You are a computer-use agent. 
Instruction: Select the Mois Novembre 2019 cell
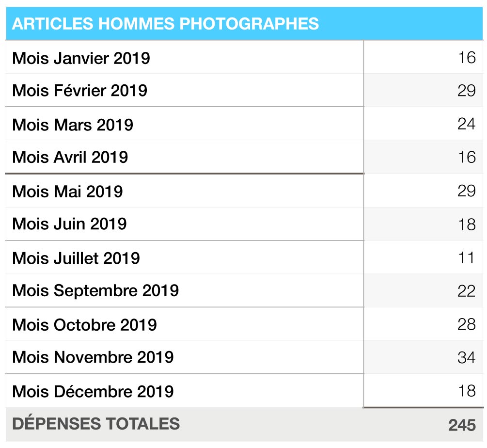click(x=93, y=357)
